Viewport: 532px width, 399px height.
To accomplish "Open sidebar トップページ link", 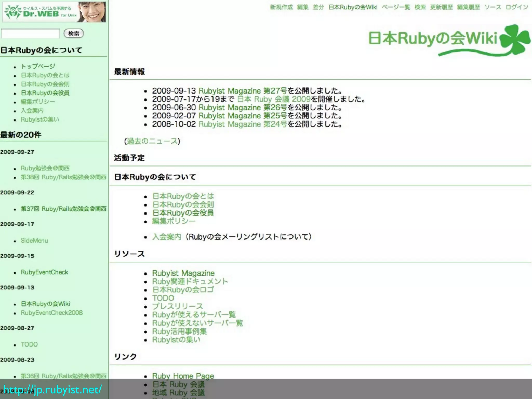I will tap(38, 66).
